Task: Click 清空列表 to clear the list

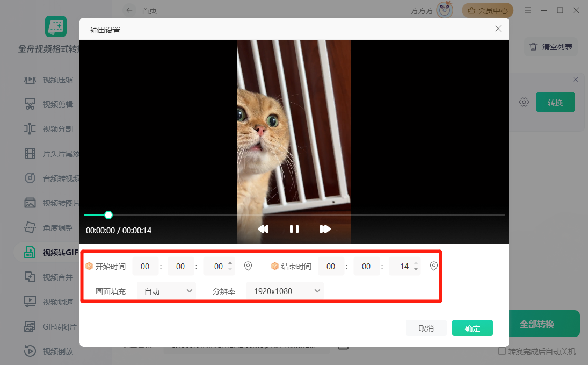Action: point(550,47)
